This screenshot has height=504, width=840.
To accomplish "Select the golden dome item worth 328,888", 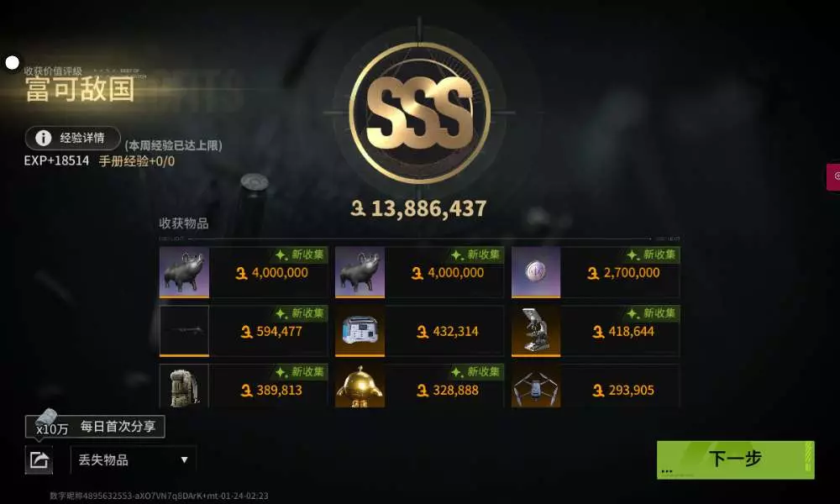I will (x=419, y=386).
